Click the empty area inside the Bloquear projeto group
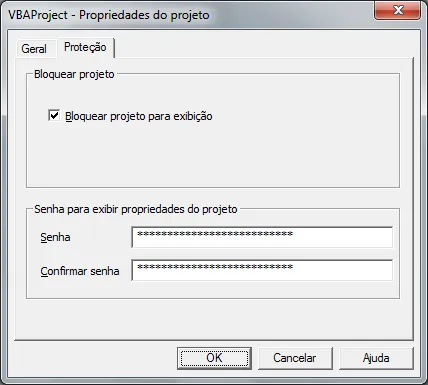This screenshot has height=385, width=428. point(213,157)
